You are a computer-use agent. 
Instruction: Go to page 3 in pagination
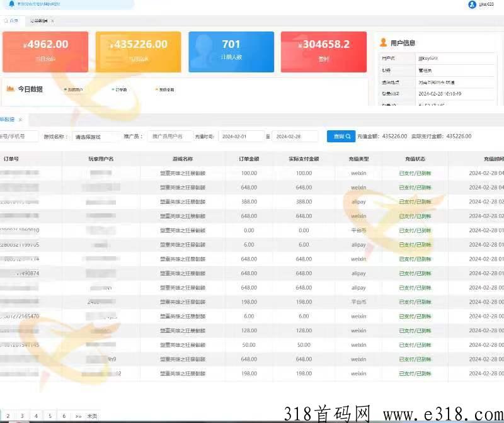click(x=21, y=415)
